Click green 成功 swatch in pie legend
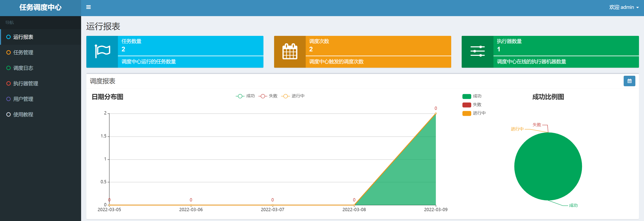 click(466, 96)
